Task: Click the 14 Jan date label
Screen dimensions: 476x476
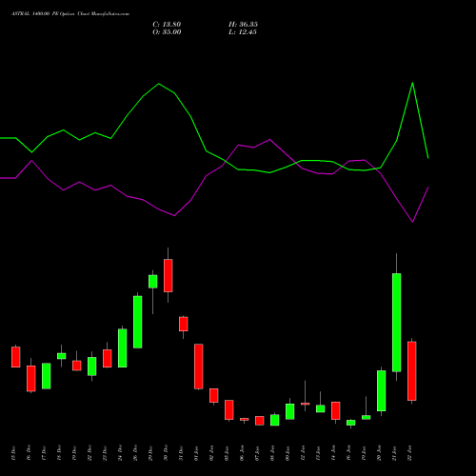Action: pos(333,453)
